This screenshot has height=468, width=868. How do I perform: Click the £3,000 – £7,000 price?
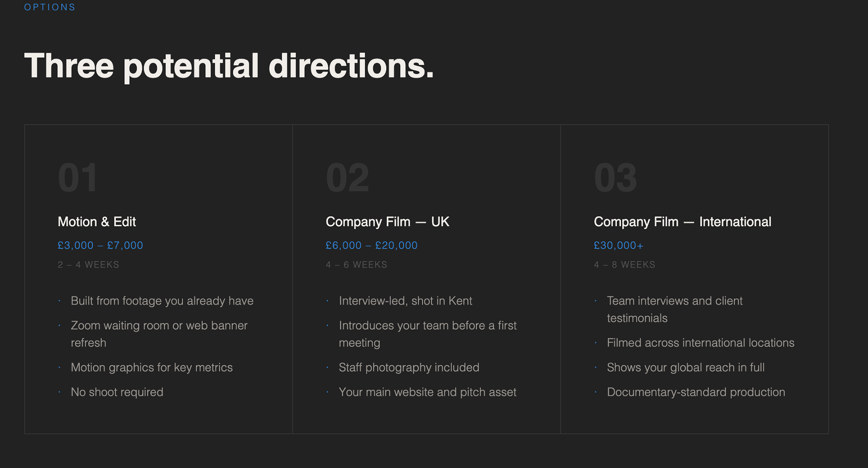[100, 246]
